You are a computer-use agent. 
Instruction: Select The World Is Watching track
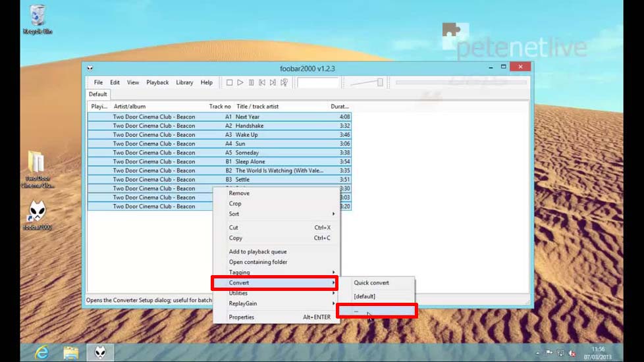219,170
